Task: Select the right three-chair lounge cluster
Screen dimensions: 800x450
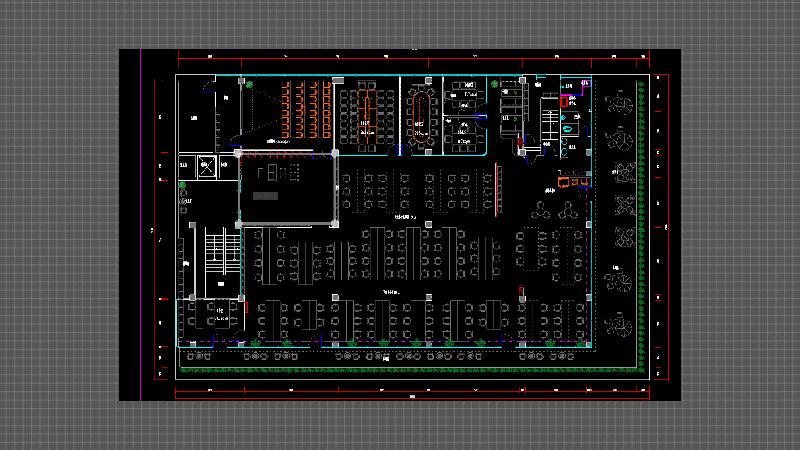Action: click(570, 211)
